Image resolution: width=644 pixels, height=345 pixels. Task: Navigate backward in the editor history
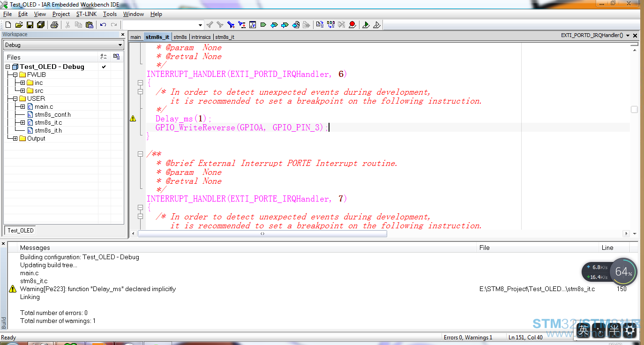coord(296,25)
